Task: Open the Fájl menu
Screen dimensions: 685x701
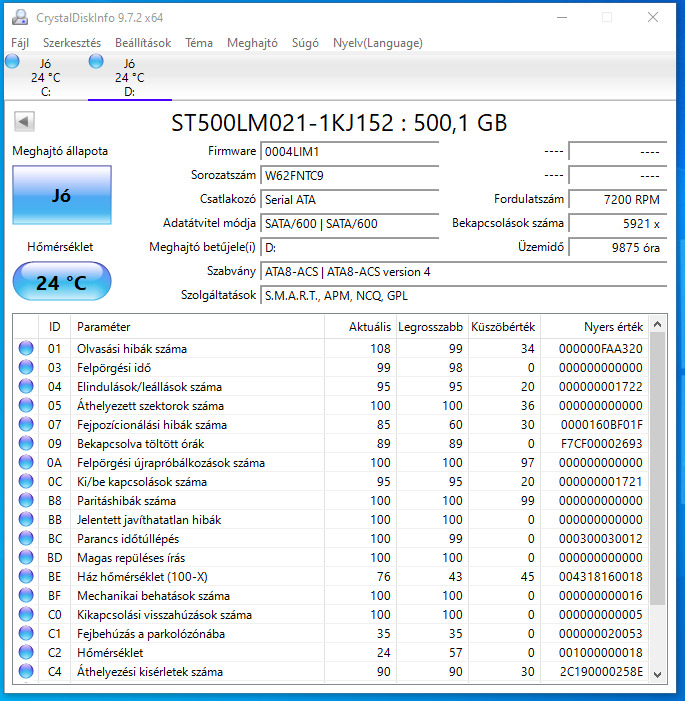Action: coord(20,43)
